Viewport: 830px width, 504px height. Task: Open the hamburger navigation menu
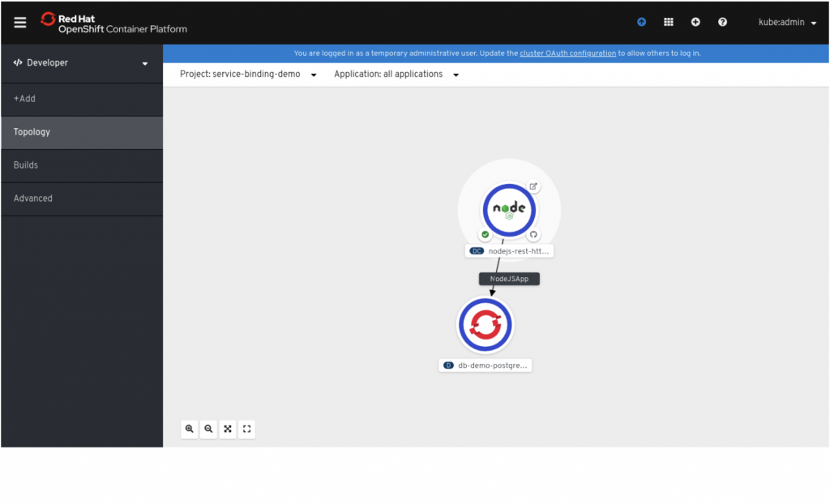tap(20, 23)
